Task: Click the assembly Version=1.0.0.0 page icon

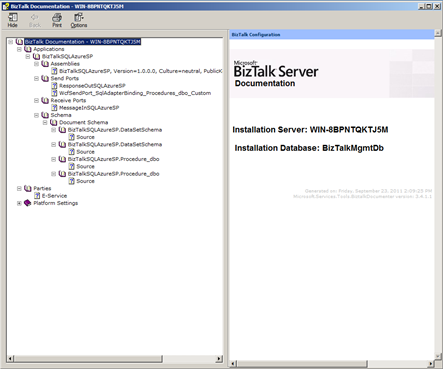Action: 54,71
